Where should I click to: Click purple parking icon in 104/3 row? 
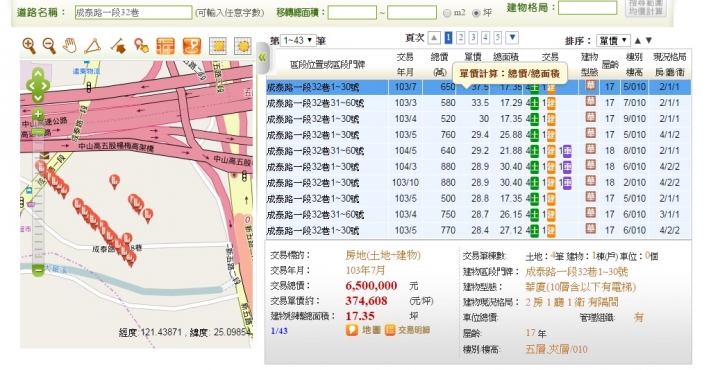coord(567,167)
